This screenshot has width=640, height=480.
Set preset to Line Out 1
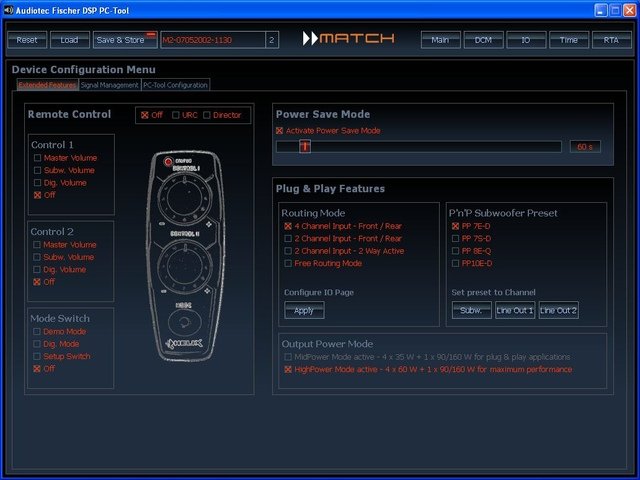(515, 311)
